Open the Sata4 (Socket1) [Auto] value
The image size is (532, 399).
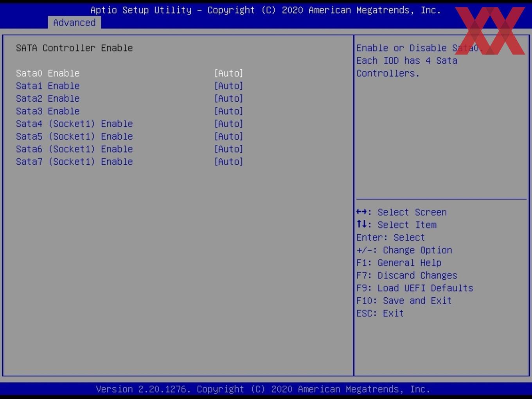(x=229, y=124)
